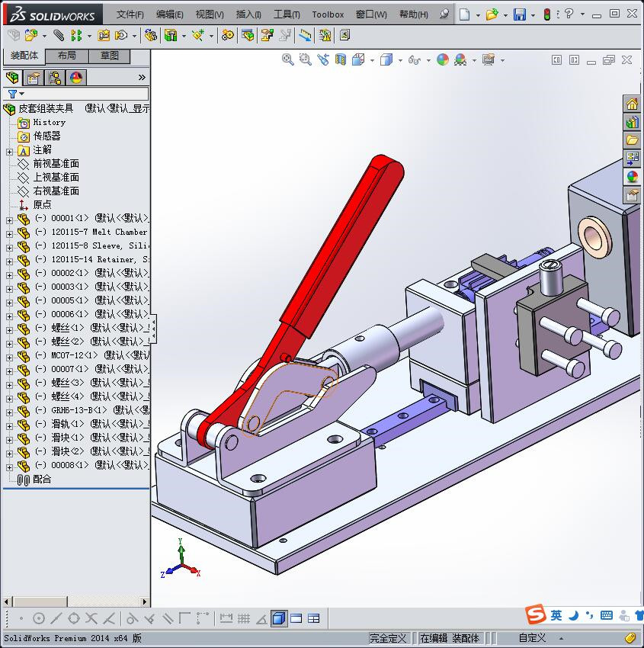Open File Explorer folder in task pane
The height and width of the screenshot is (648, 644).
click(x=632, y=140)
